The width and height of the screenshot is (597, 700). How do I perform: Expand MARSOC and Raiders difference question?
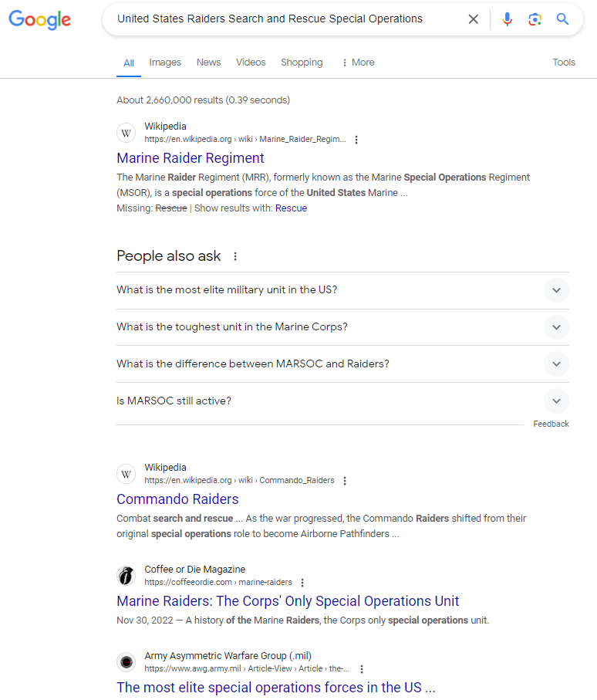pos(556,364)
